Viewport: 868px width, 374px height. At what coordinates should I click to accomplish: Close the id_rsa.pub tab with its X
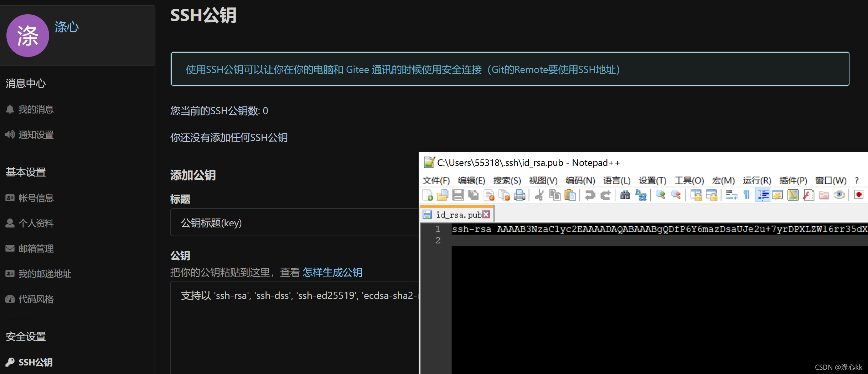(486, 214)
